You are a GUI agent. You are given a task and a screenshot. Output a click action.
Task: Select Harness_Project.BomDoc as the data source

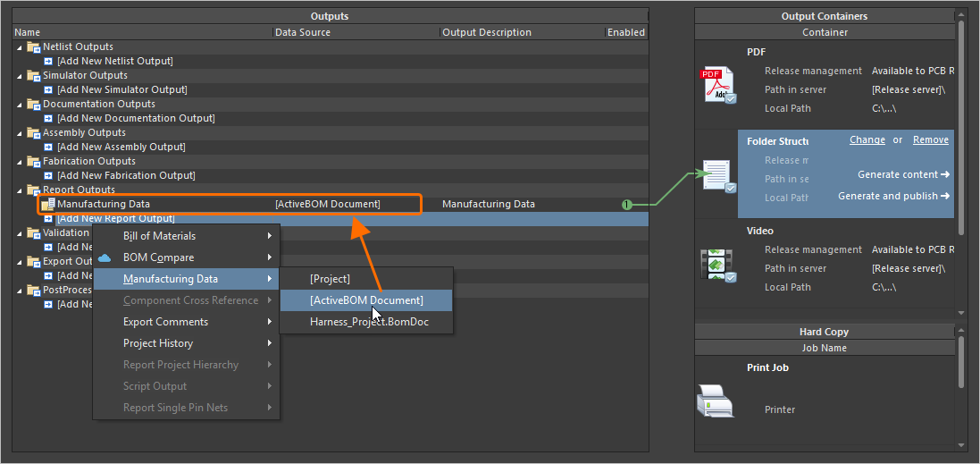coord(369,322)
